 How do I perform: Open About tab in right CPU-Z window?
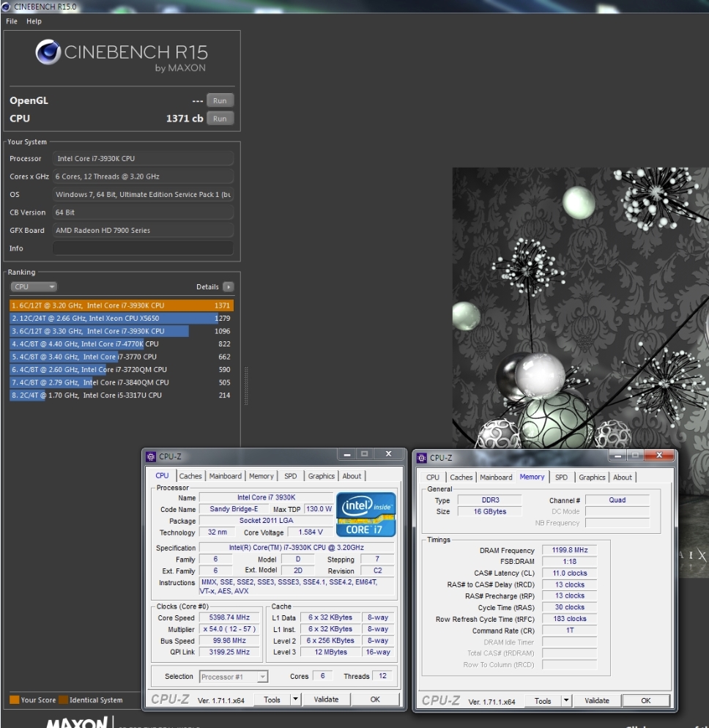pos(623,478)
